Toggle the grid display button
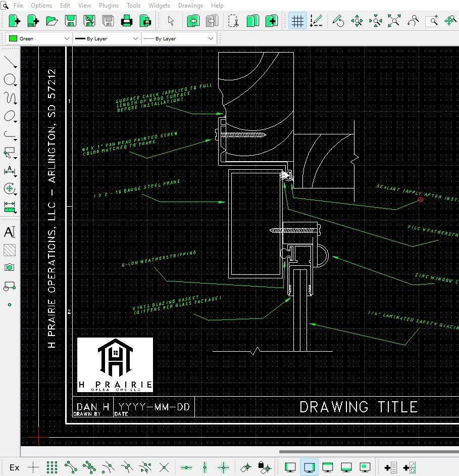 tap(297, 21)
